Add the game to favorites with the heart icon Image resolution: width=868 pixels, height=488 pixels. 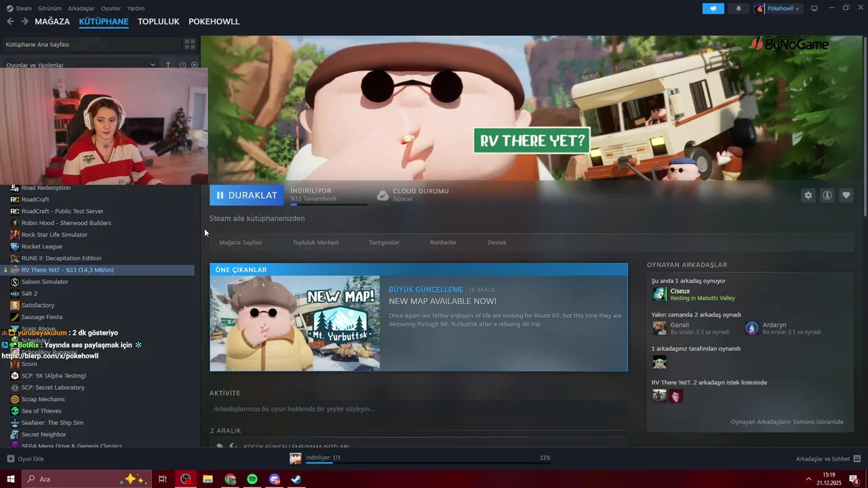[846, 195]
